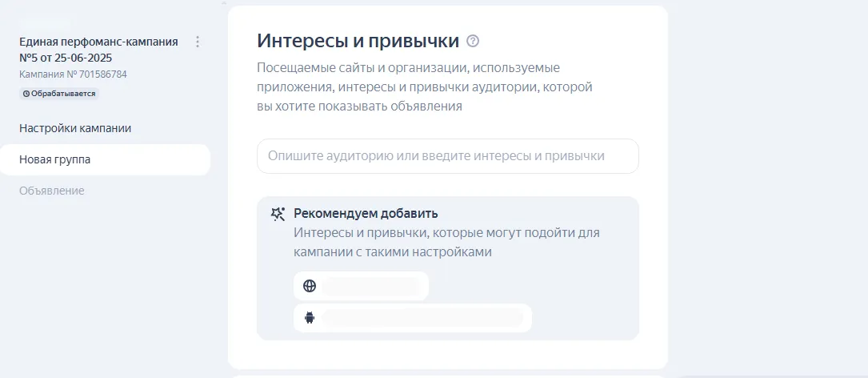Go to Объявление in the sidebar
Image resolution: width=868 pixels, height=378 pixels.
point(52,191)
